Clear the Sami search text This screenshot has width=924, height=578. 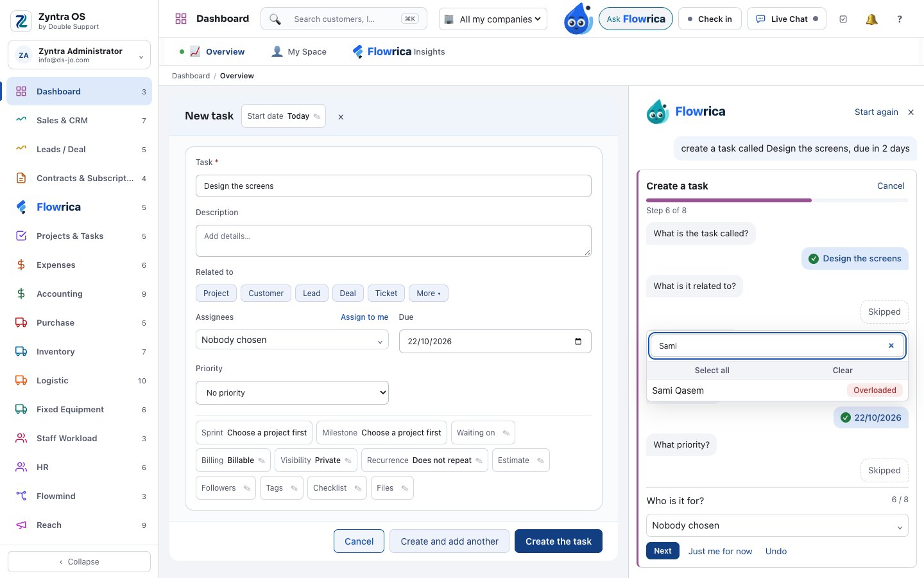[x=891, y=346]
